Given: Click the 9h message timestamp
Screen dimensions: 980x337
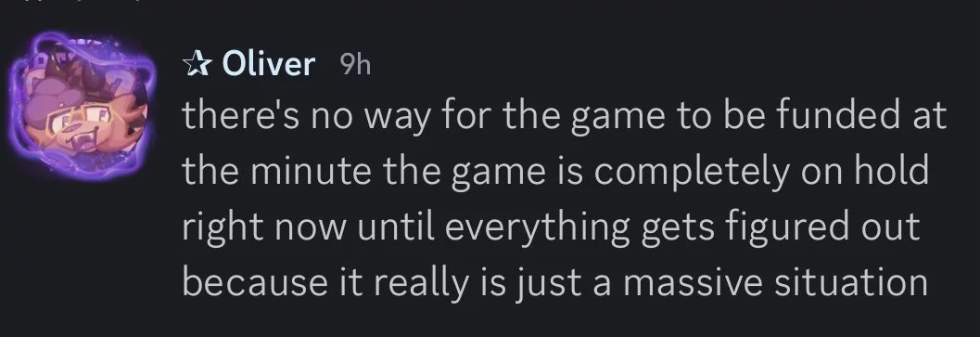Looking at the screenshot, I should (x=355, y=65).
